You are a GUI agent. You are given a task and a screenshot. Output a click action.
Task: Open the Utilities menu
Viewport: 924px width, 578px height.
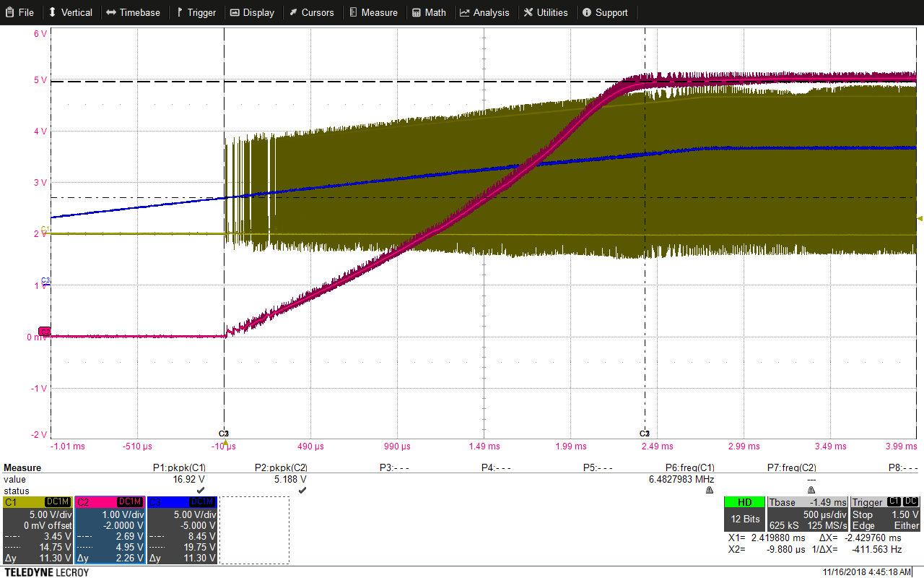pos(546,12)
